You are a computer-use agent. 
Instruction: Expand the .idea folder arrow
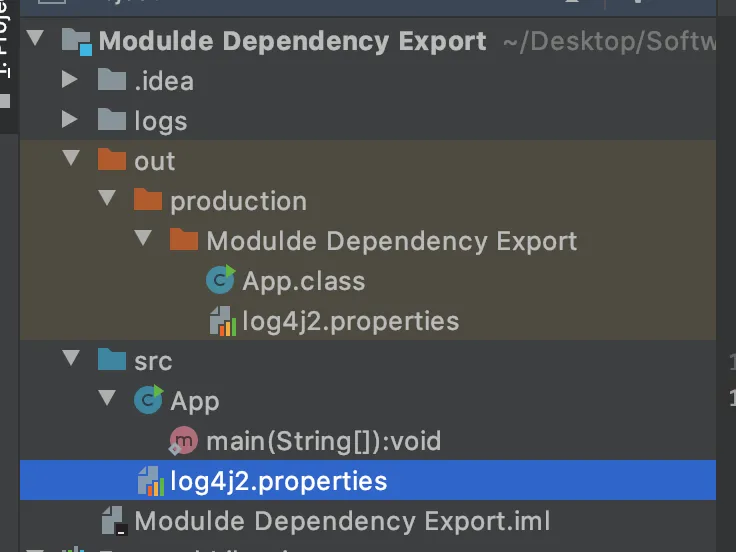point(69,81)
